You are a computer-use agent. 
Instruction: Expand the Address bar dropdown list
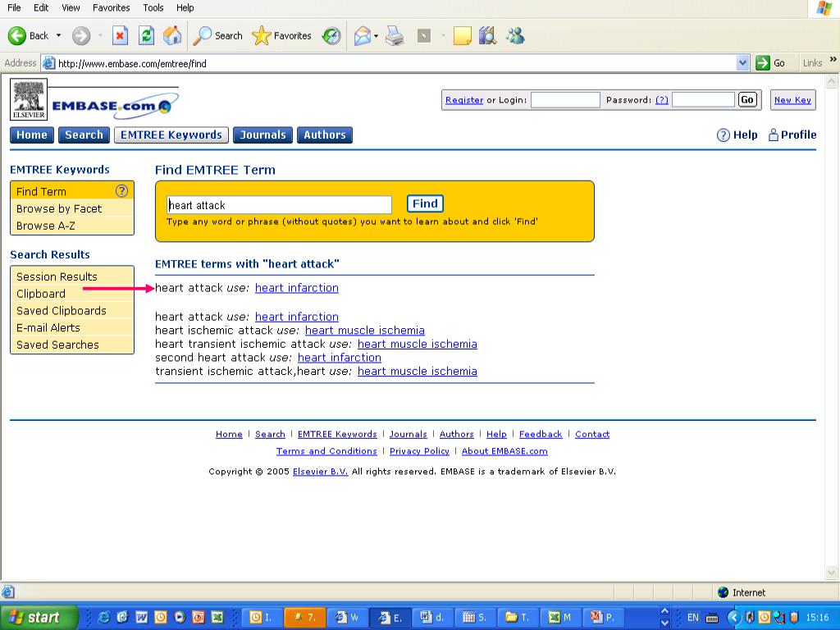pos(742,63)
